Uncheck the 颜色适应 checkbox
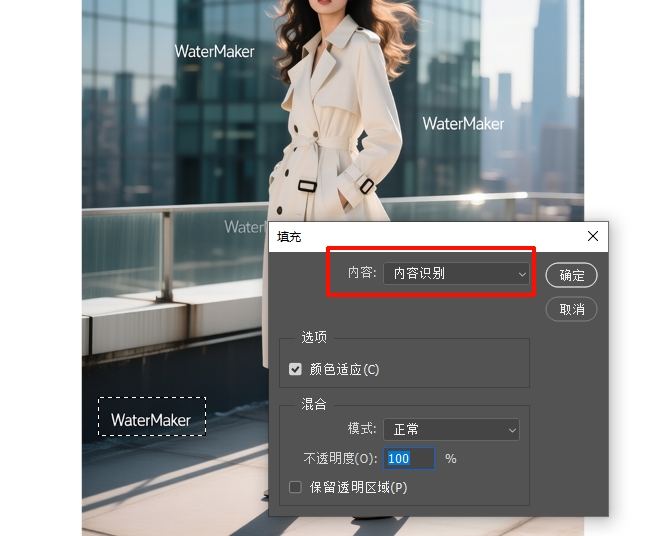The height and width of the screenshot is (536, 646). pyautogui.click(x=295, y=369)
